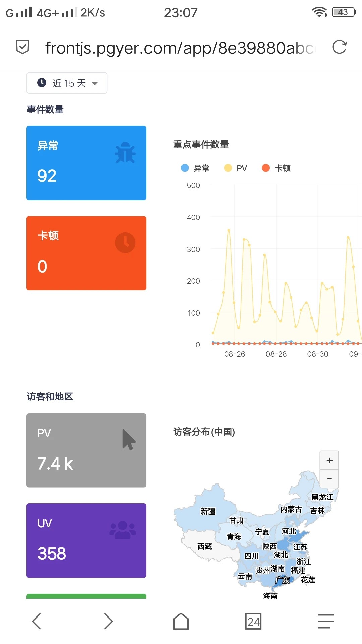Click the cursor icon on PV card
The height and width of the screenshot is (644, 362).
point(129,440)
